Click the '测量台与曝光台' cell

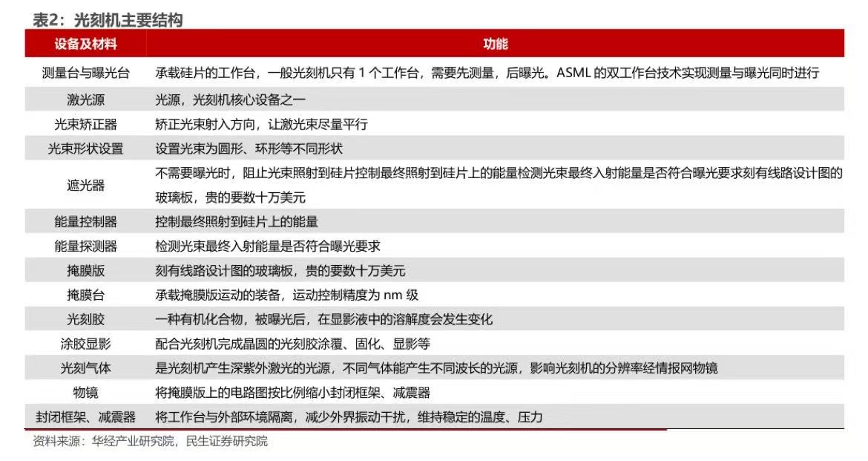86,73
